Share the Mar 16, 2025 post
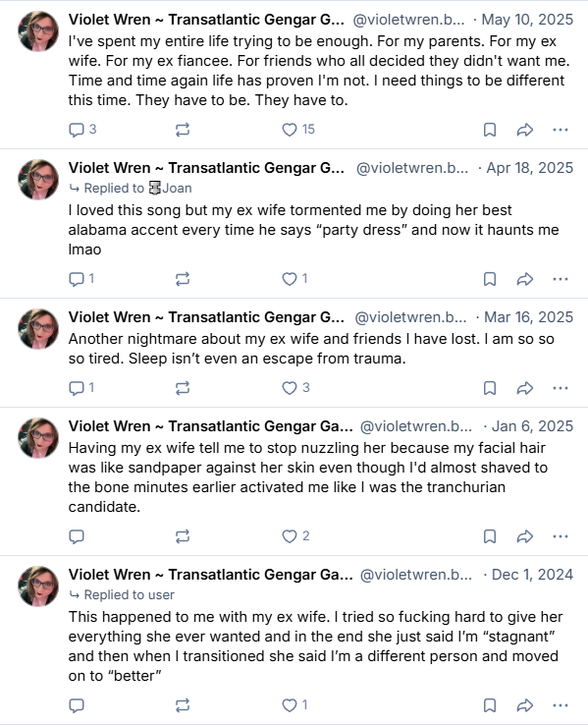Viewport: 588px width, 725px height. [525, 388]
